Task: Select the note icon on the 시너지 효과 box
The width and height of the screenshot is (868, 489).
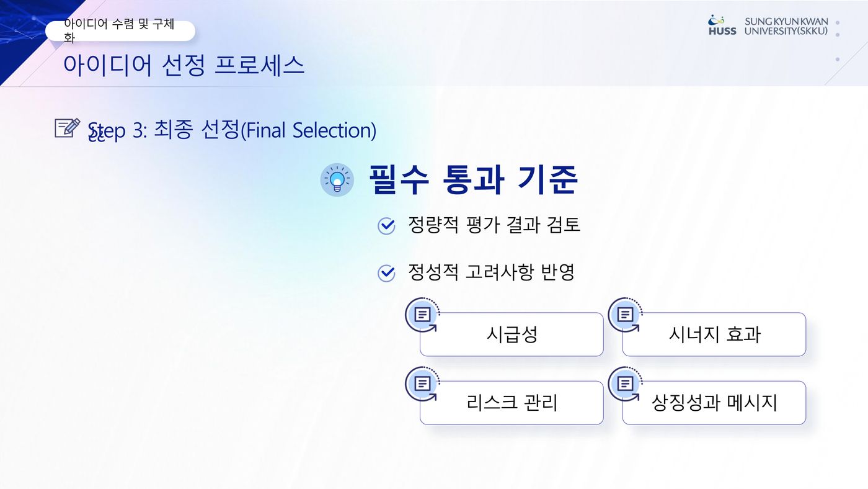Action: pos(625,315)
